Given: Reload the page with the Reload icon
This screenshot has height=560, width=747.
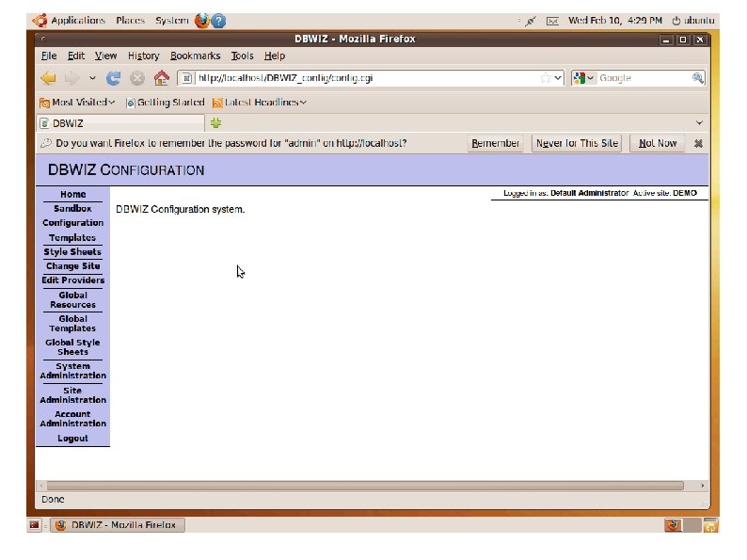Looking at the screenshot, I should click(x=113, y=78).
